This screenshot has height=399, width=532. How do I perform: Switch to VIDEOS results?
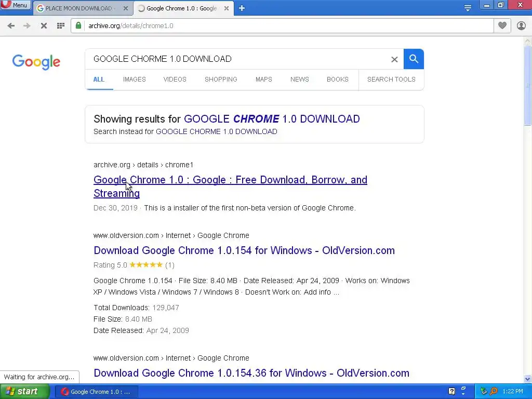point(175,79)
